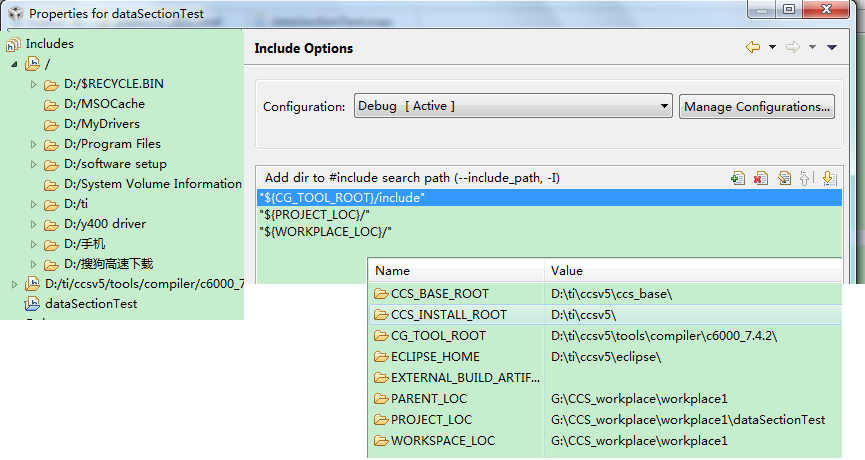This screenshot has width=865, height=460.
Task: Click the ECLIPSE_HOME folder icon
Action: click(x=381, y=356)
